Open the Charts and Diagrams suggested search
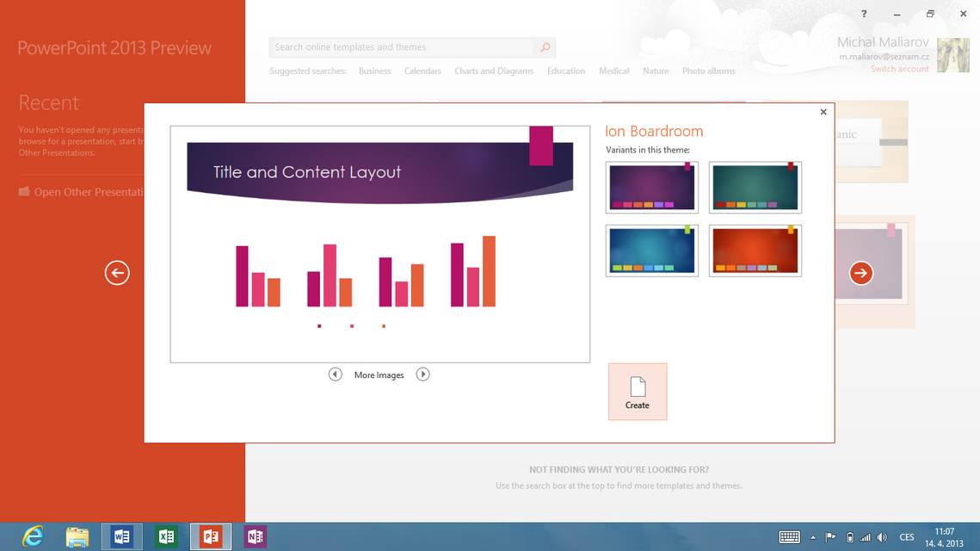This screenshot has width=980, height=551. click(494, 71)
